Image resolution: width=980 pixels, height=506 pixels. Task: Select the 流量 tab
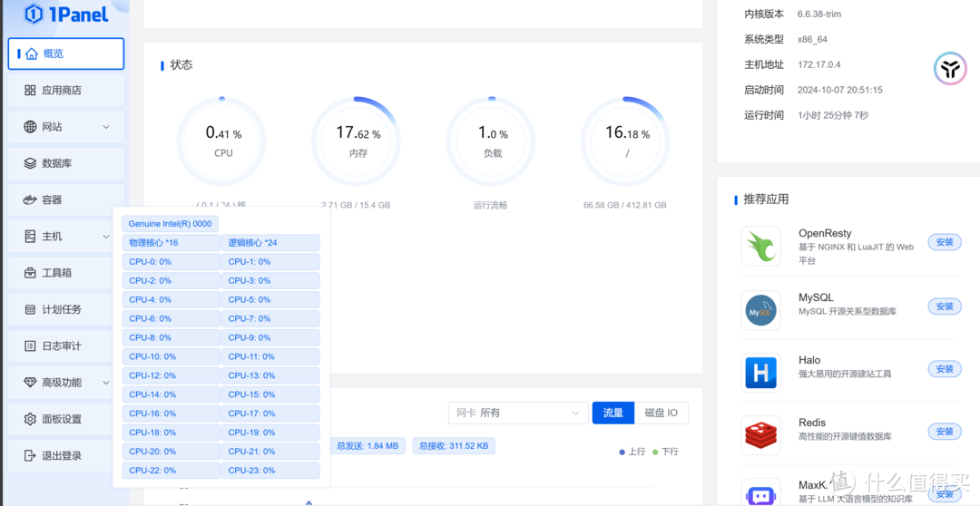[612, 413]
